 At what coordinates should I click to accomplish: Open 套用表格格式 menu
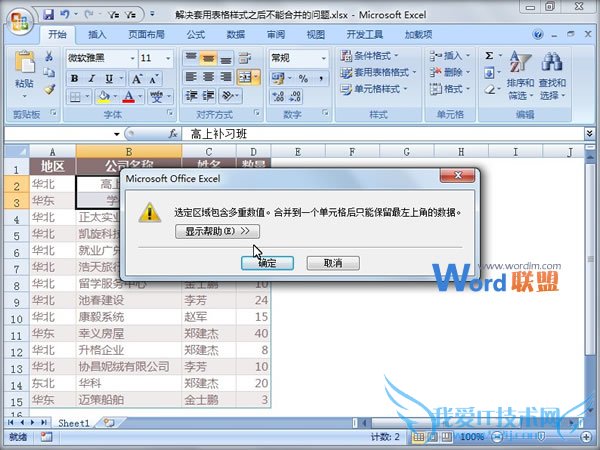pyautogui.click(x=378, y=72)
